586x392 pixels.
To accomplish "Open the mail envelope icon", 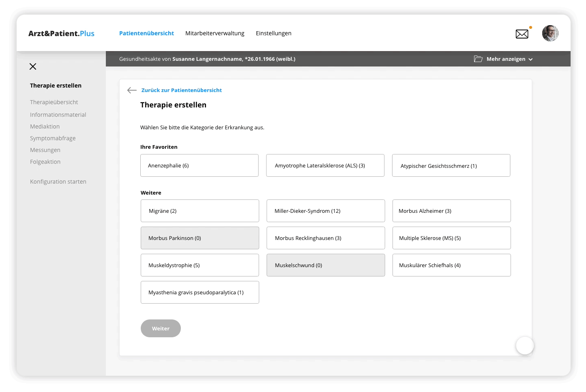I will pyautogui.click(x=522, y=34).
